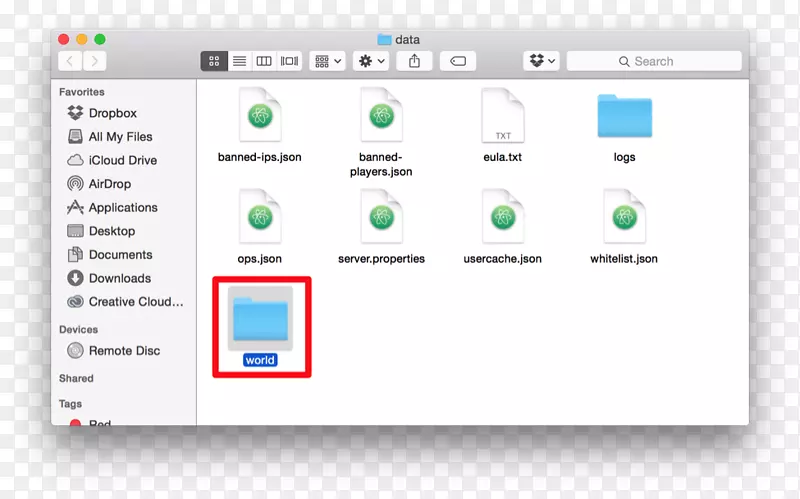Click the Search field
The width and height of the screenshot is (800, 499).
point(654,61)
